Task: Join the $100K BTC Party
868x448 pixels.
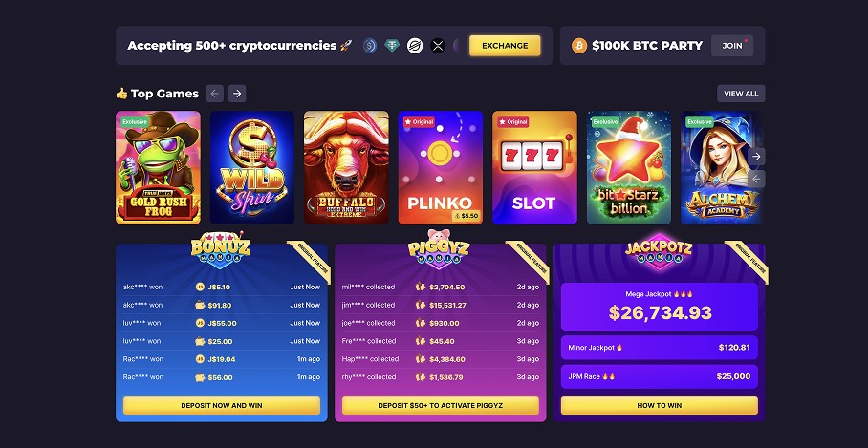Action: point(732,46)
